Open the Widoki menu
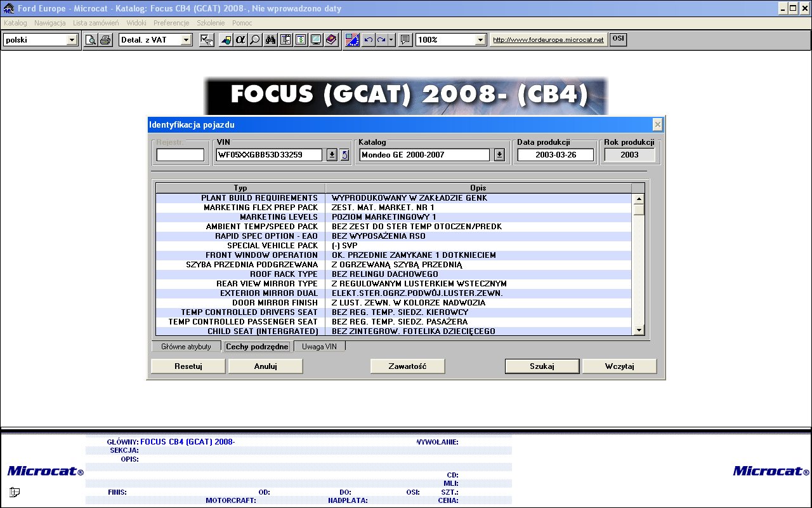This screenshot has height=508, width=812. coord(136,23)
